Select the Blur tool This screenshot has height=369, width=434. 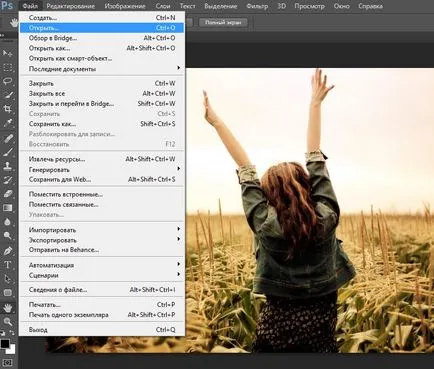(7, 222)
